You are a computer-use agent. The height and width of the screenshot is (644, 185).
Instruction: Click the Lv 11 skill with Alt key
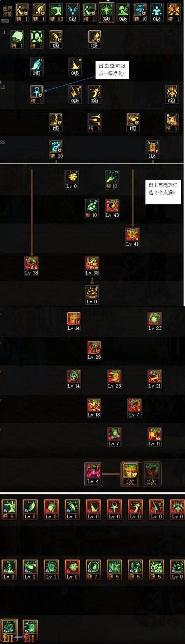point(154,437)
